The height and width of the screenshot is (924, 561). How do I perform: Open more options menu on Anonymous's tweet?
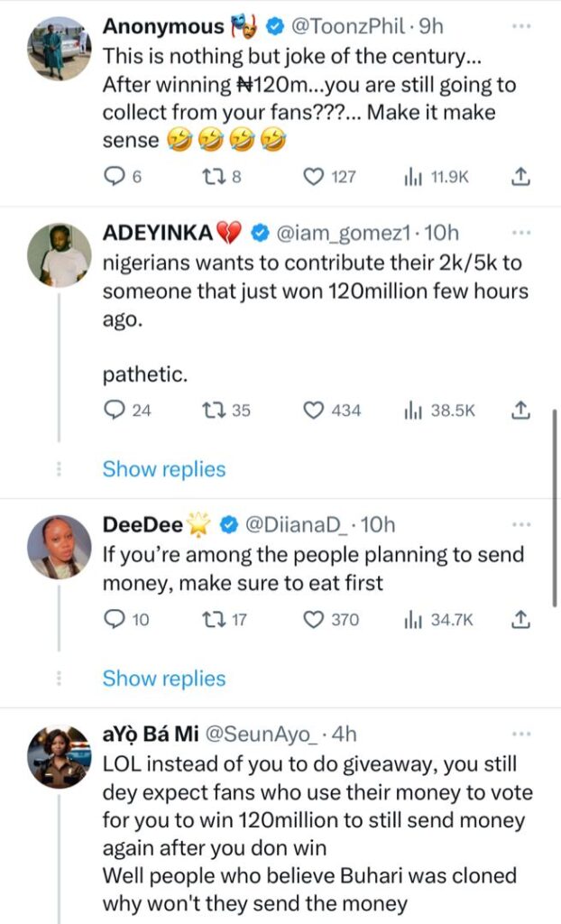point(521,28)
